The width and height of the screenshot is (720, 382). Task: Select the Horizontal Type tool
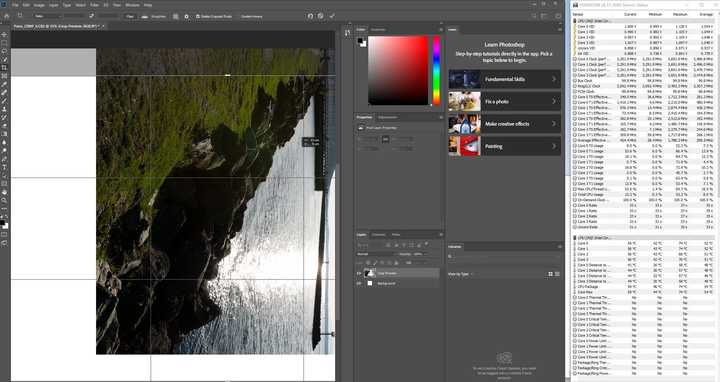pos(4,167)
